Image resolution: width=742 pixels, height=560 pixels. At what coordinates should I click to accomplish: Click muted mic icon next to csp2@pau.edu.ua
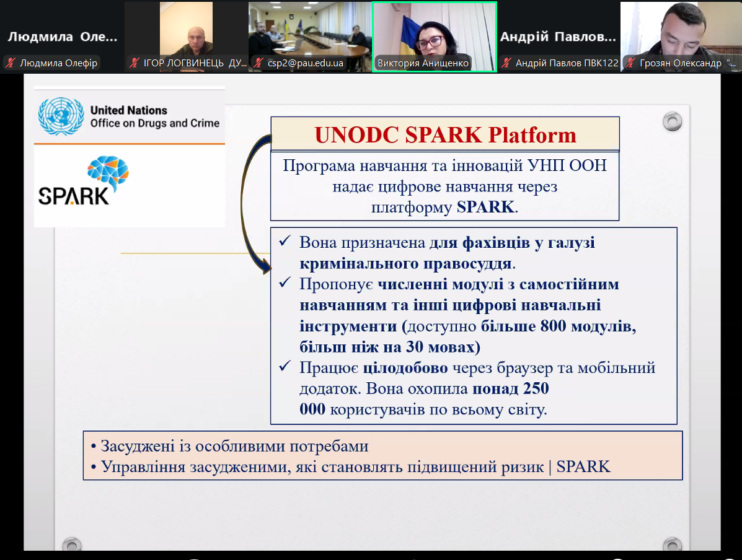pyautogui.click(x=258, y=63)
